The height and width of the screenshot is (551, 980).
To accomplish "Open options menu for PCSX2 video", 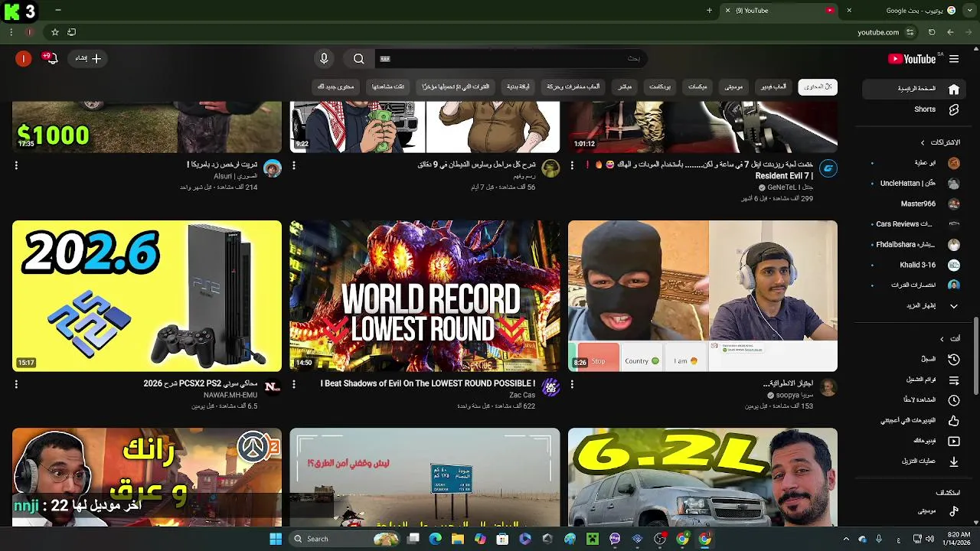I will (x=16, y=384).
